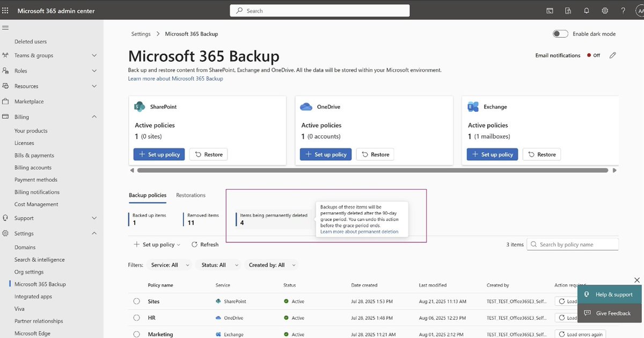Switch to the Restorations tab
The width and height of the screenshot is (644, 338).
[191, 195]
